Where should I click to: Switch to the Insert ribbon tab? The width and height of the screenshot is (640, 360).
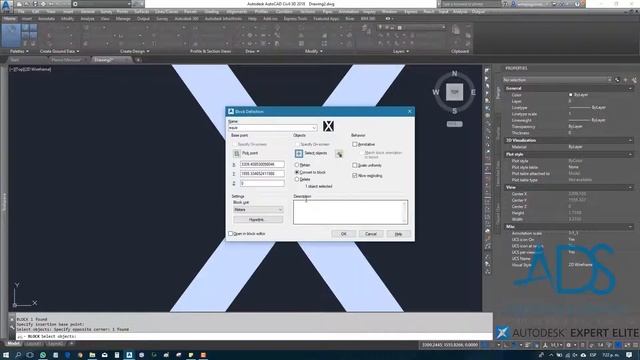(27, 19)
